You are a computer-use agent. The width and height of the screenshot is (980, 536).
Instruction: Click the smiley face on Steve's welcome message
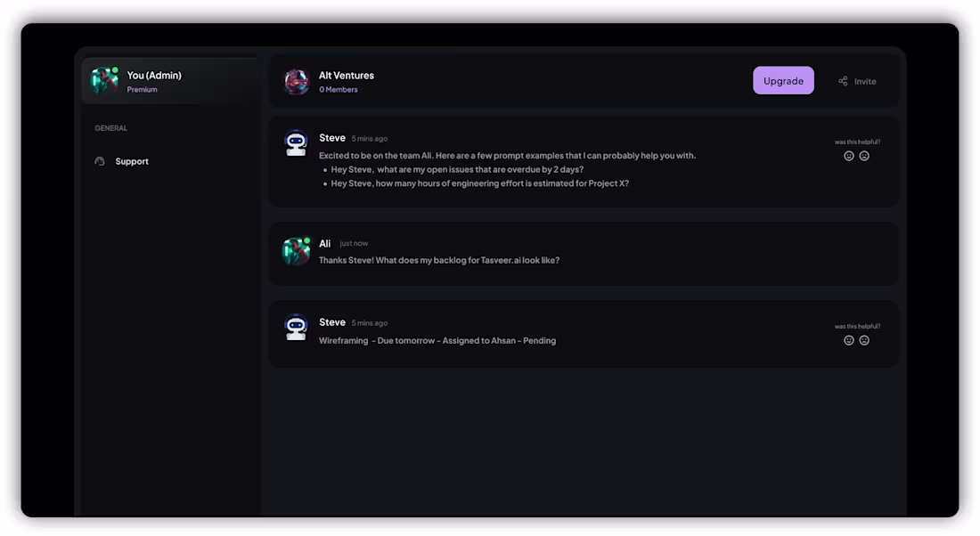tap(849, 156)
